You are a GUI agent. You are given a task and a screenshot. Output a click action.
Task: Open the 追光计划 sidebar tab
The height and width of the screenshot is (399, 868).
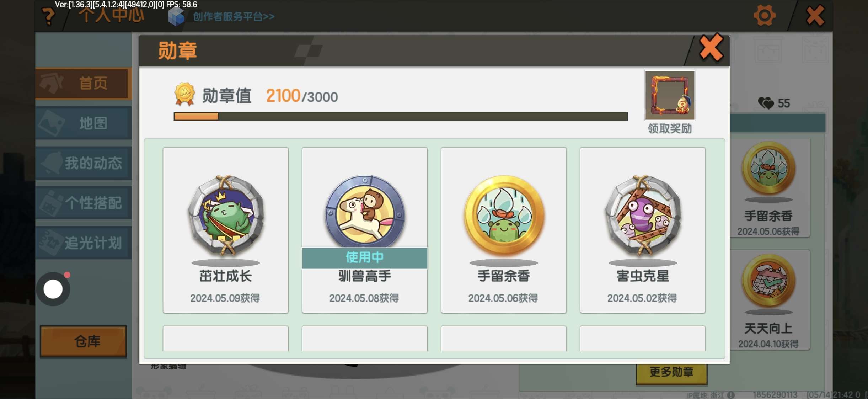(x=84, y=243)
